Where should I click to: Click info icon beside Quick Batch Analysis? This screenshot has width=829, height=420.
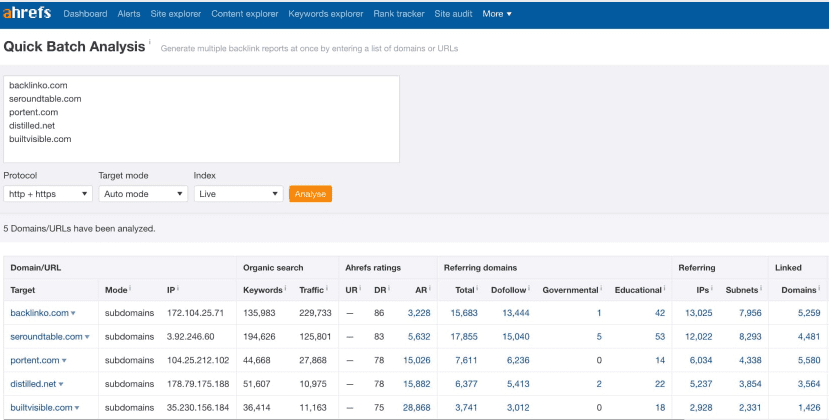coord(150,42)
